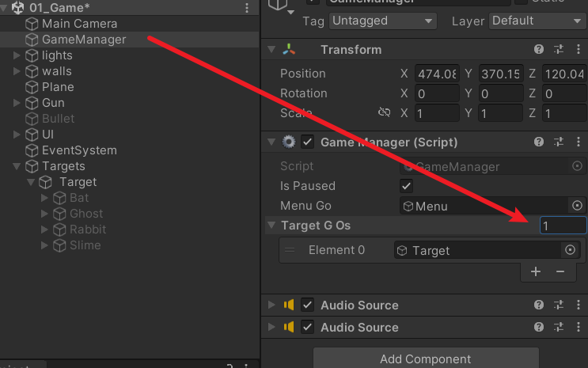Open object picker for Menu Go field
Viewport: 588px width, 368px height.
click(x=577, y=206)
